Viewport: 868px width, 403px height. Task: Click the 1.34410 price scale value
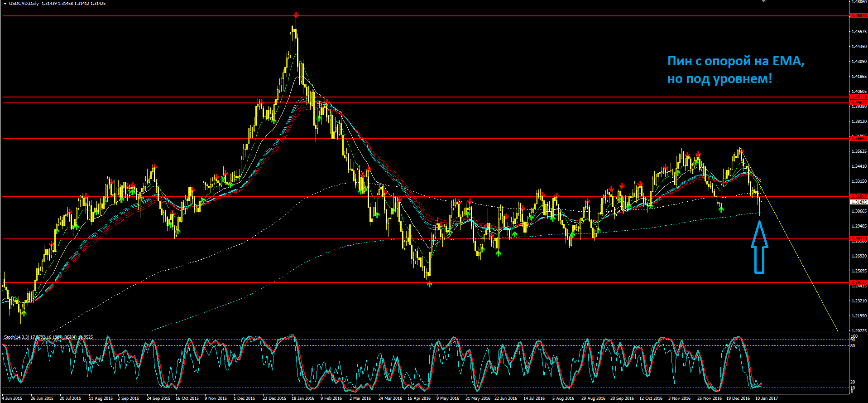click(859, 166)
